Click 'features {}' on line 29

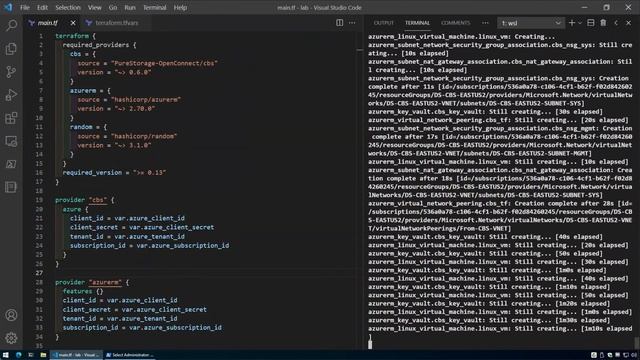(83, 291)
